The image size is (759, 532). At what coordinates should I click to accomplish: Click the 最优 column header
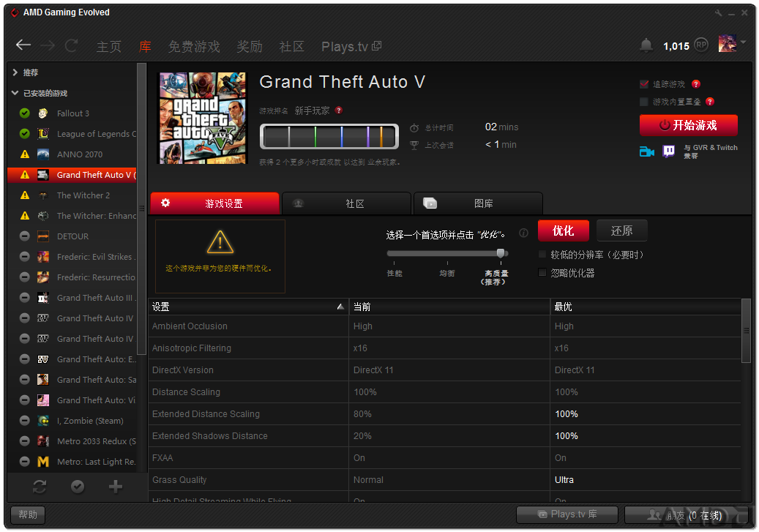pyautogui.click(x=646, y=307)
